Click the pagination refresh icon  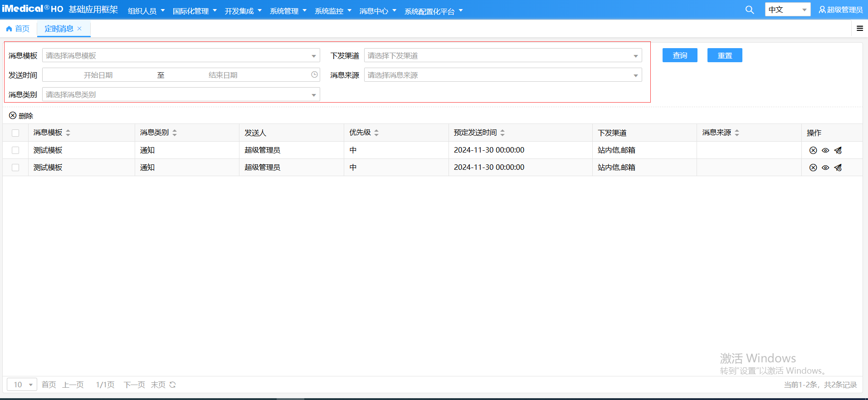pyautogui.click(x=172, y=385)
